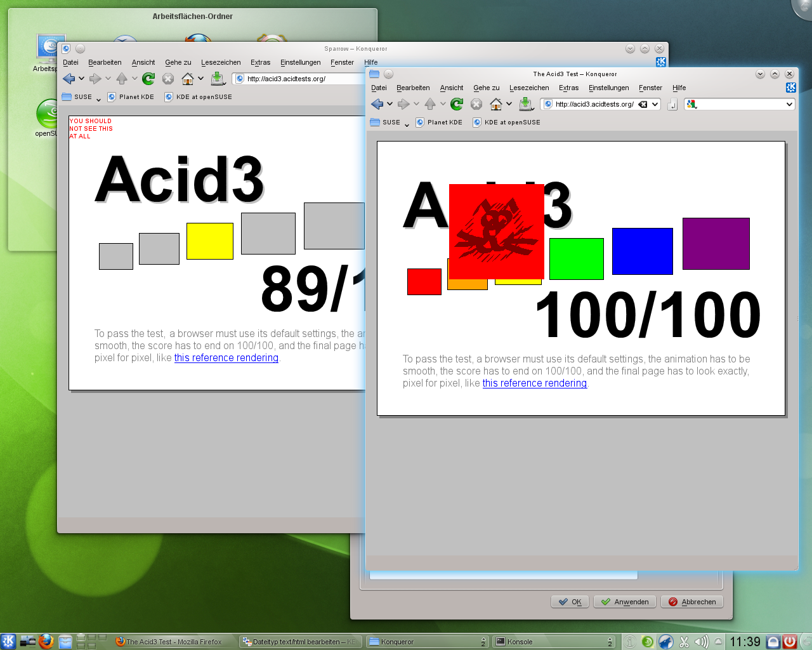Click the openSUSE updater tray icon
The height and width of the screenshot is (650, 812).
[x=647, y=641]
